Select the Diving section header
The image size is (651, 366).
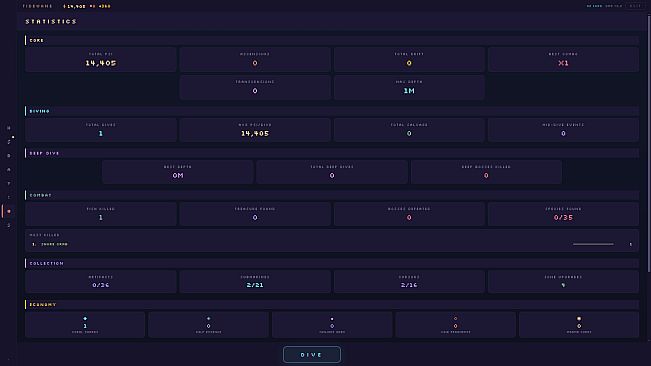coord(39,111)
